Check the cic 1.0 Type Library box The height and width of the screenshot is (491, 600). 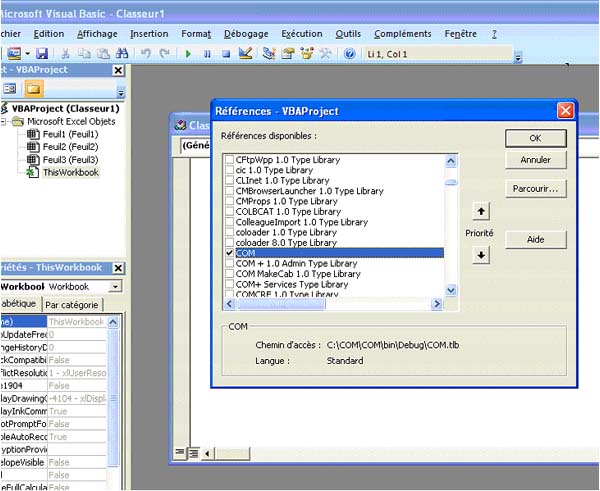tap(229, 170)
